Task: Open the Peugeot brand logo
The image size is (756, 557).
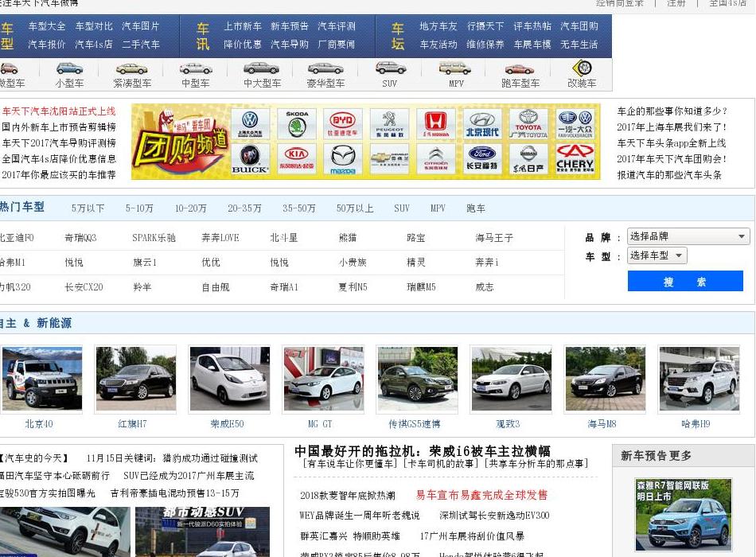Action: pos(389,124)
